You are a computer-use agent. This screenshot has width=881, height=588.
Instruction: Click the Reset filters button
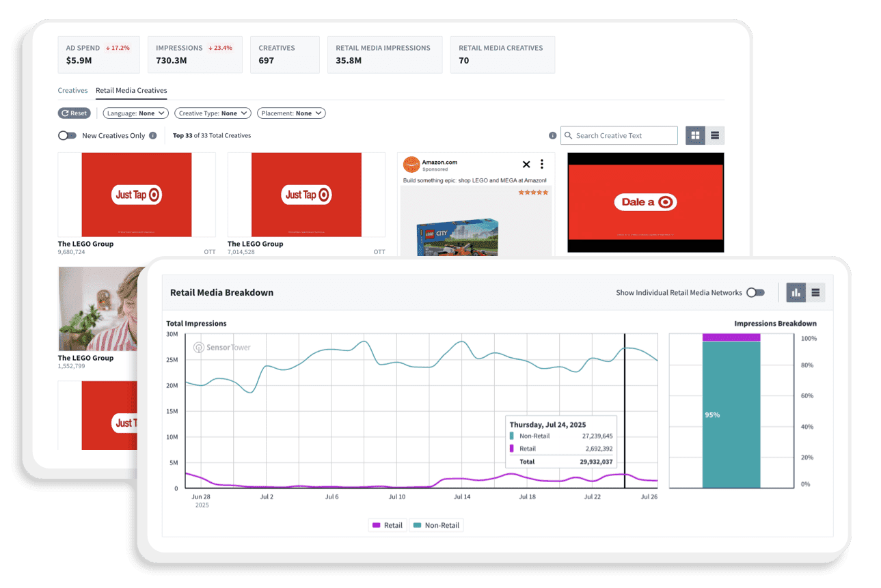(74, 113)
